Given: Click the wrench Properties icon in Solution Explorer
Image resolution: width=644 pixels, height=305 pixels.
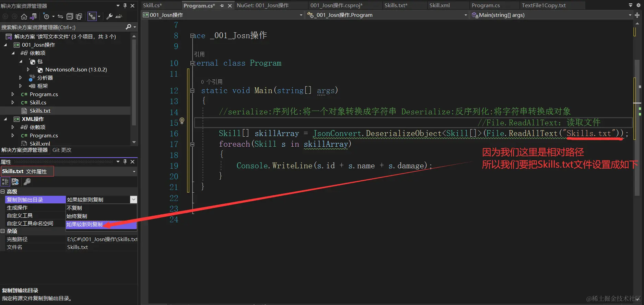Looking at the screenshot, I should click(109, 16).
